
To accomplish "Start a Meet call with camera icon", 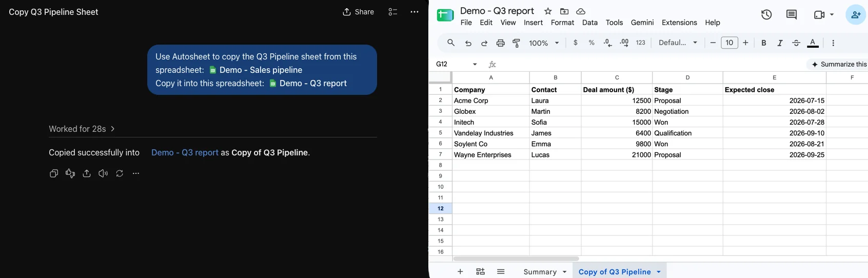I will (x=819, y=15).
